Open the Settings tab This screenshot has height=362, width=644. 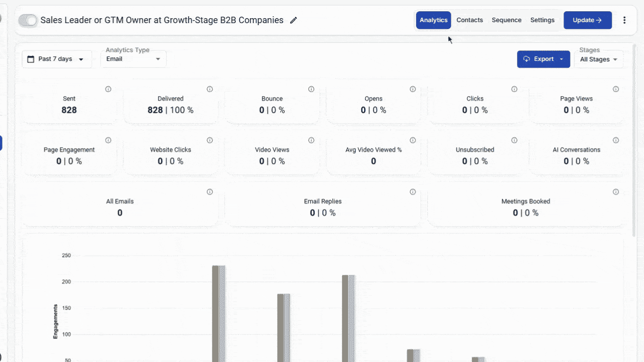(x=542, y=20)
